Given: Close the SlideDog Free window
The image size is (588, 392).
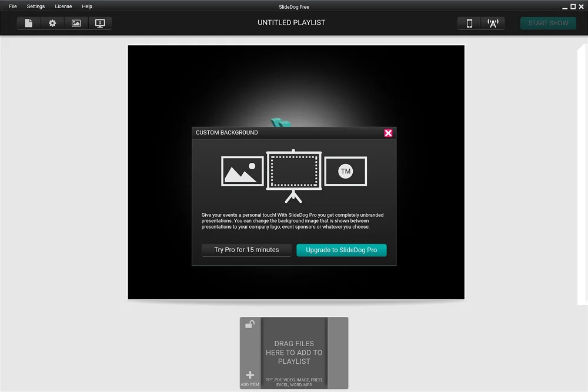Looking at the screenshot, I should (x=582, y=6).
